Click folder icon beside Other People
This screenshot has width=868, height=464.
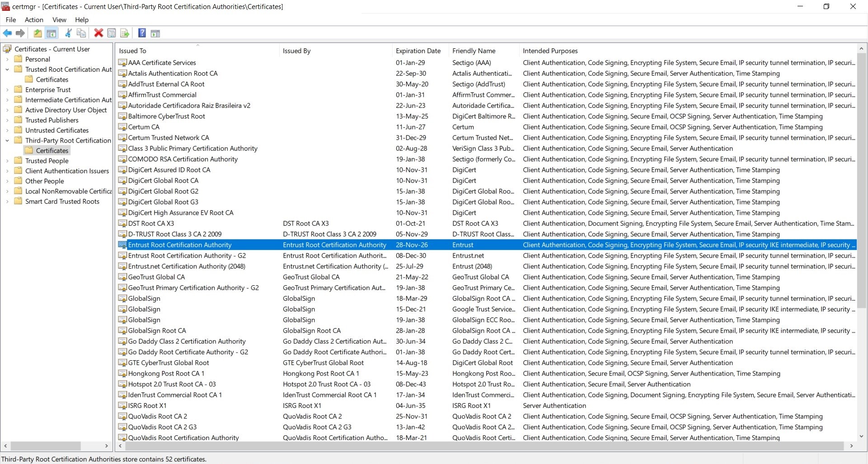[x=18, y=181]
